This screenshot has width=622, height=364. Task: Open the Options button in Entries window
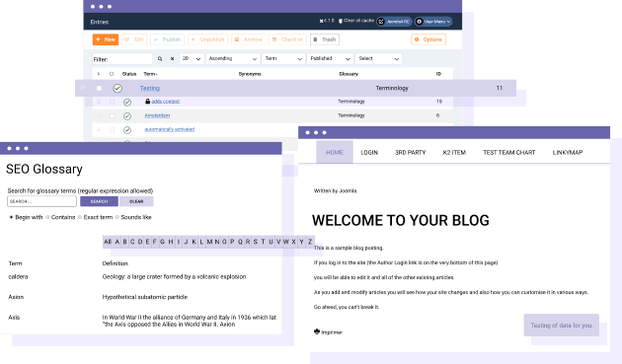tap(428, 39)
